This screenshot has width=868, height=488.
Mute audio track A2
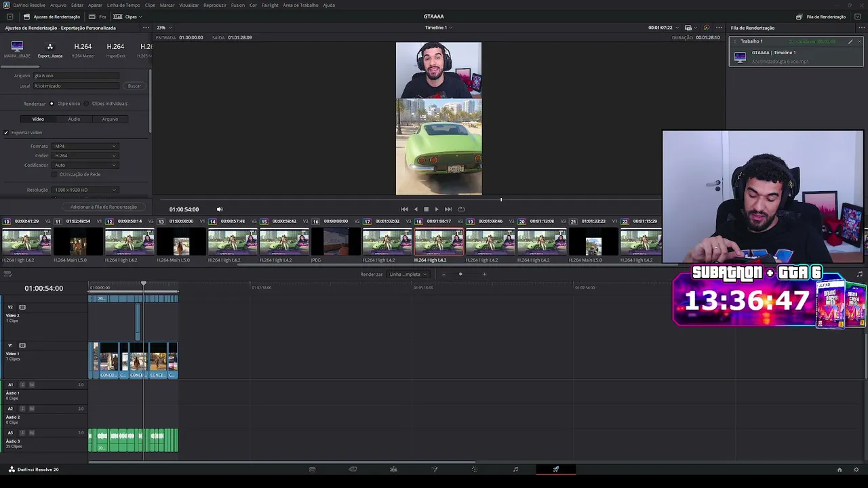click(x=31, y=409)
